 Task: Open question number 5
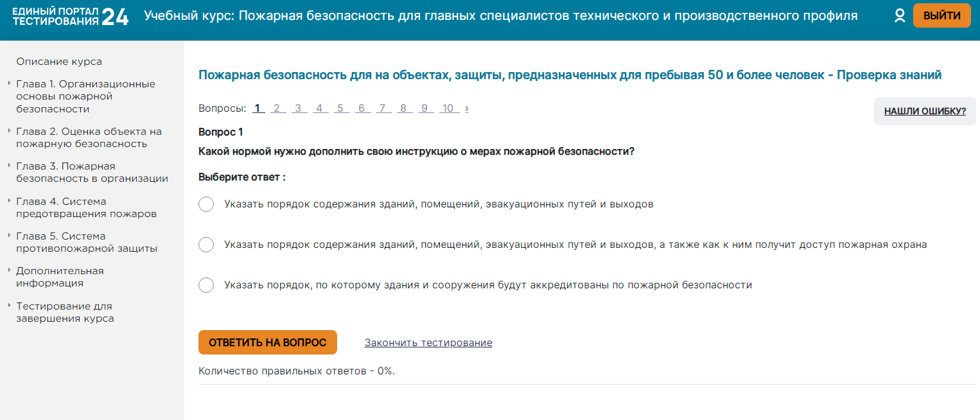340,109
